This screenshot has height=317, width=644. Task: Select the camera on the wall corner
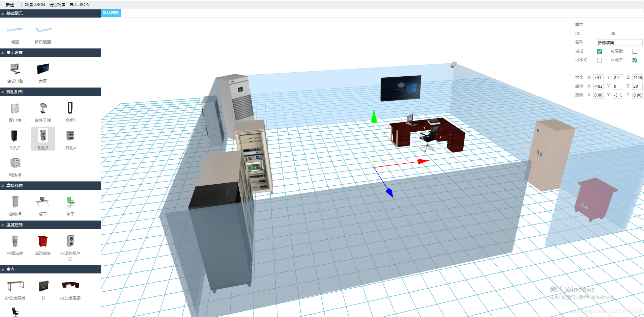(453, 64)
